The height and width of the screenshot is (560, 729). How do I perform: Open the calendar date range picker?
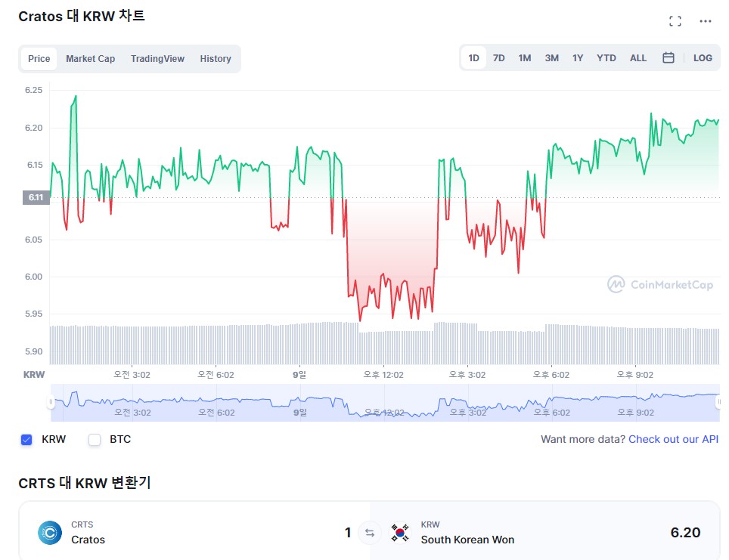click(x=668, y=57)
